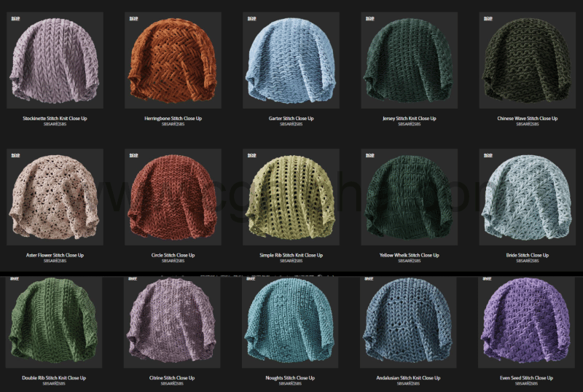This screenshot has height=392, width=583.
Task: Click the SBSAR format line under Aster Flower
Action: (x=55, y=261)
